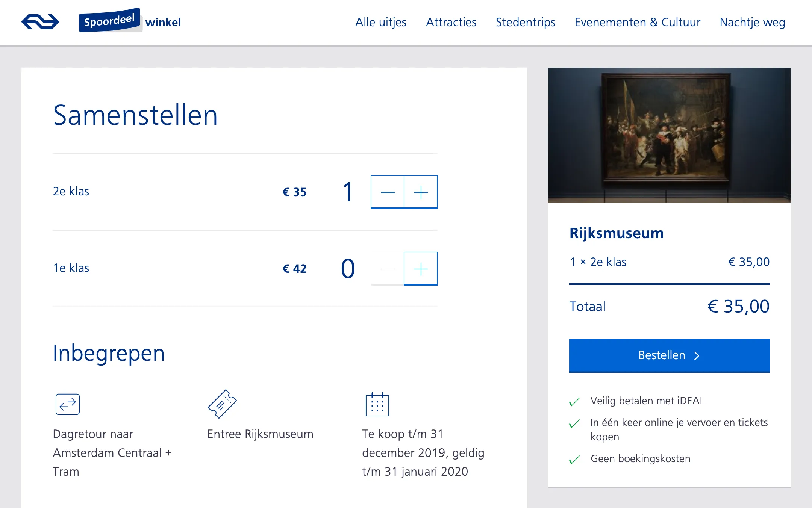Click checkmark beside Veilig betalen met iDEAL
Screen dimensions: 812x508
574,402
